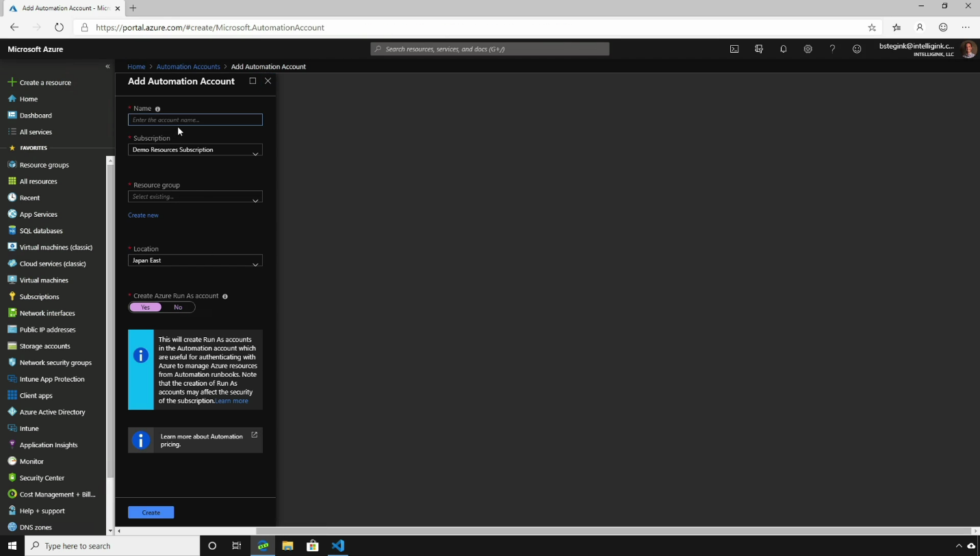Click the SQL databases icon in the sidebar
This screenshot has height=556, width=980.
(x=12, y=230)
